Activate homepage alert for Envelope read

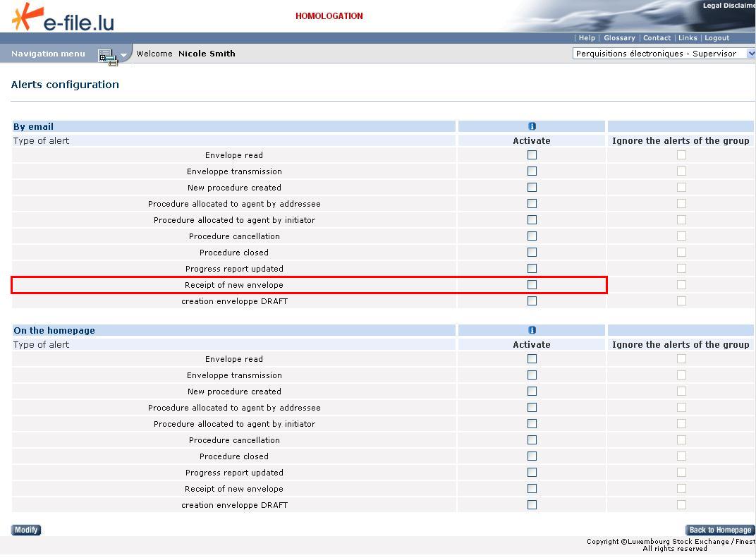click(x=532, y=359)
